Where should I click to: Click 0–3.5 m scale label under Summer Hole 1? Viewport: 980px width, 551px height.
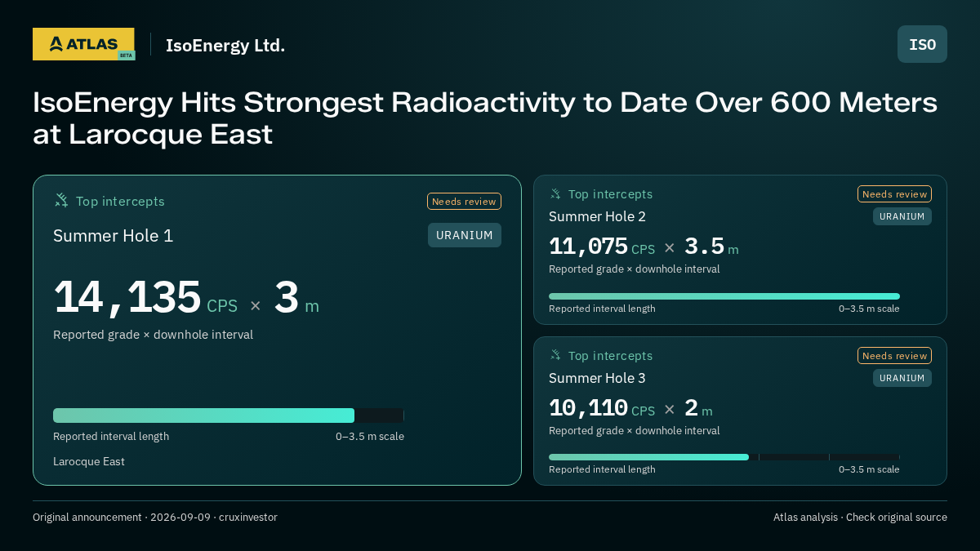(x=370, y=437)
